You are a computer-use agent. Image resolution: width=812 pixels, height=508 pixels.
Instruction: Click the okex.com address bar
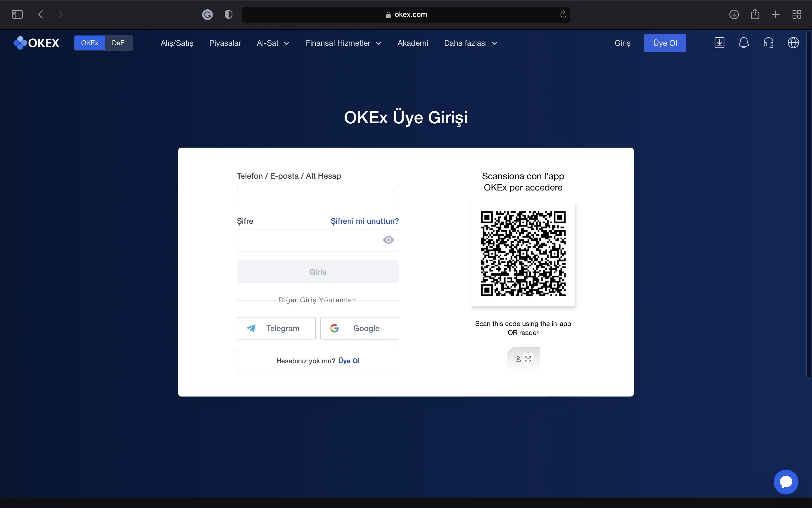point(406,14)
